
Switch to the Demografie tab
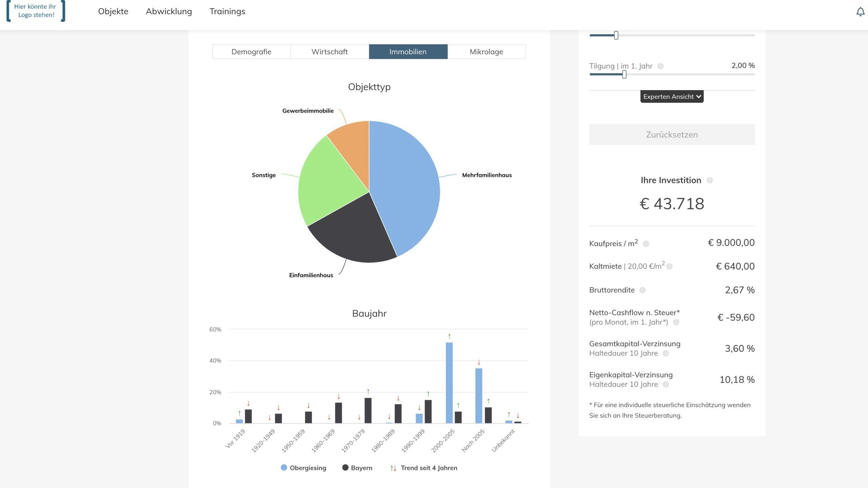pos(251,52)
